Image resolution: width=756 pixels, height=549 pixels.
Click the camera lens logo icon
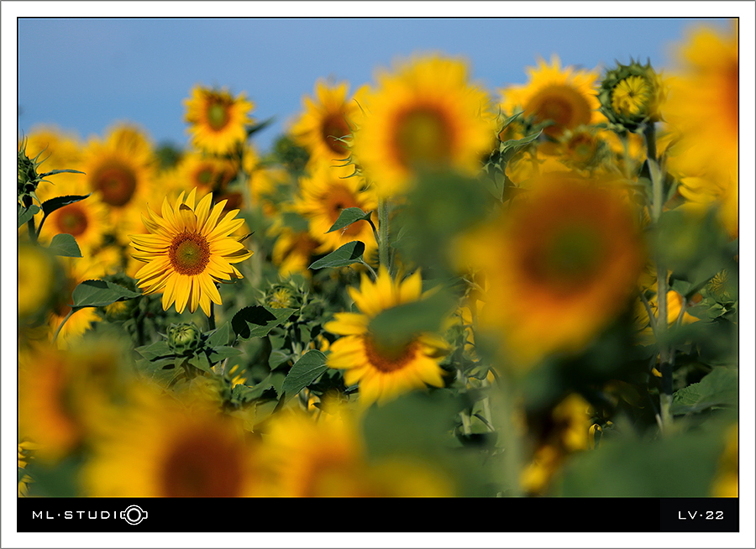134,515
